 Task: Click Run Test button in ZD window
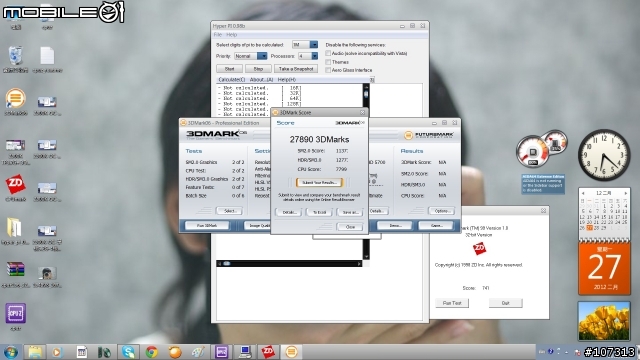[x=452, y=303]
